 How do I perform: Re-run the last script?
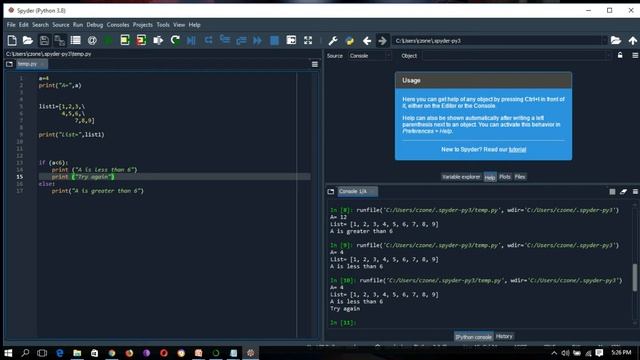[x=175, y=40]
